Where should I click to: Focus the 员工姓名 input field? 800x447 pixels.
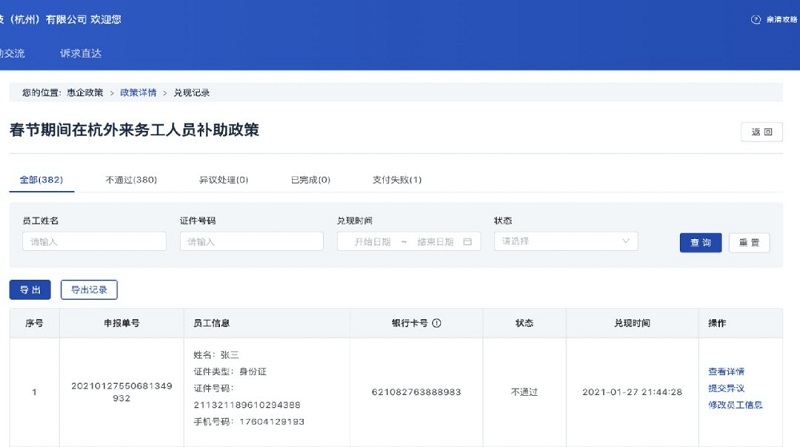point(94,241)
